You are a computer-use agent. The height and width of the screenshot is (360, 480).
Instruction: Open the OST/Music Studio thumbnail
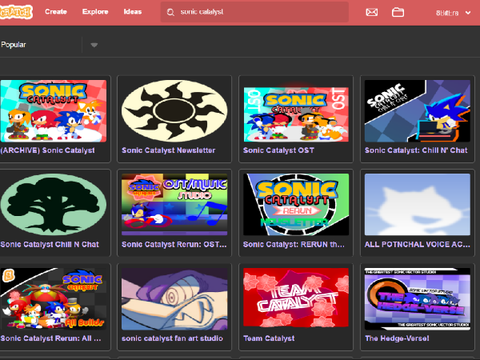click(174, 205)
